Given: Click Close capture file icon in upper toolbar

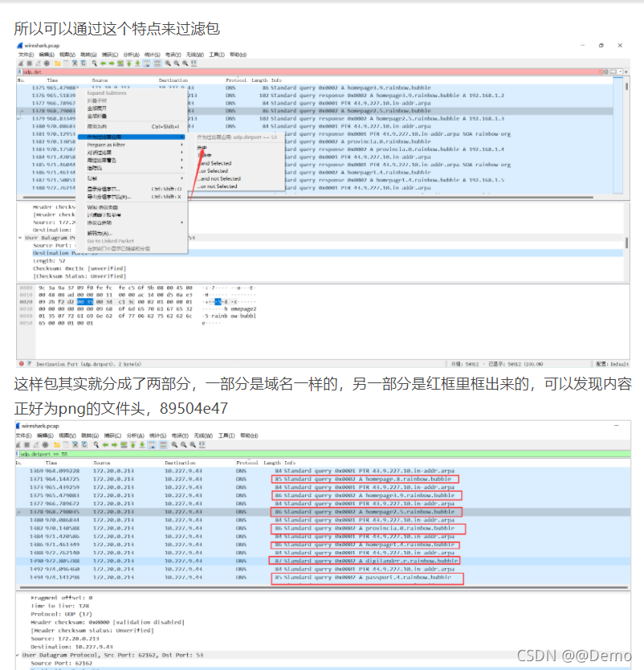Looking at the screenshot, I should click(75, 63).
